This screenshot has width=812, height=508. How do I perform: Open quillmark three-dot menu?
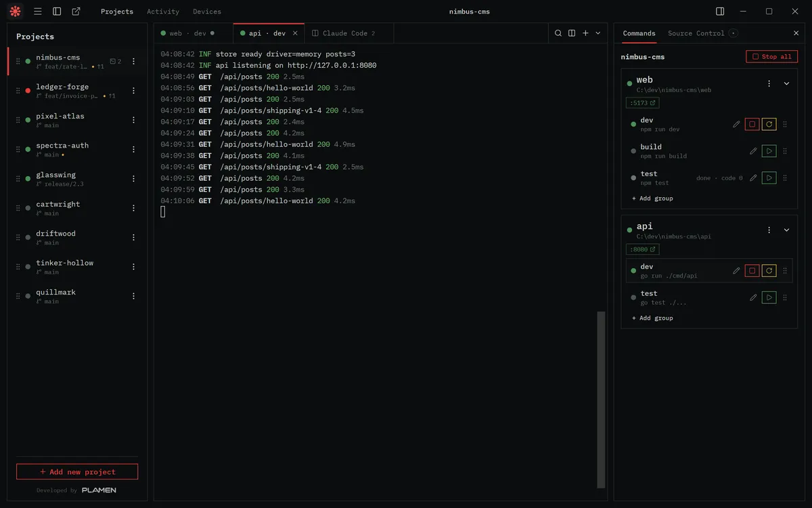[x=133, y=296]
